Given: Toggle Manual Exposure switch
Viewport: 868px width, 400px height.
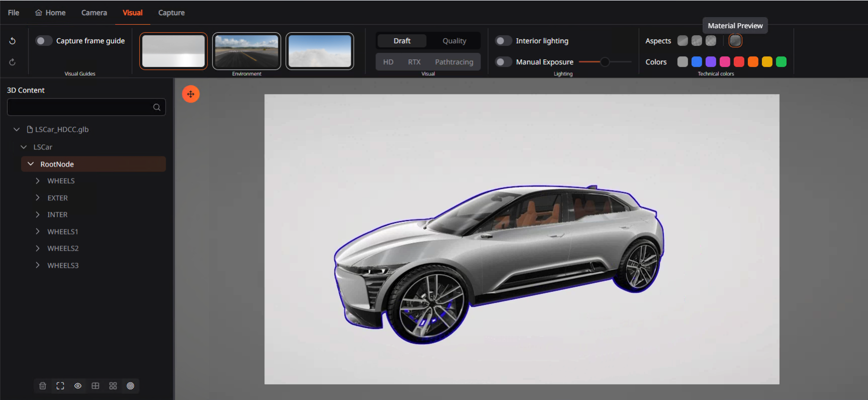Looking at the screenshot, I should 504,62.
